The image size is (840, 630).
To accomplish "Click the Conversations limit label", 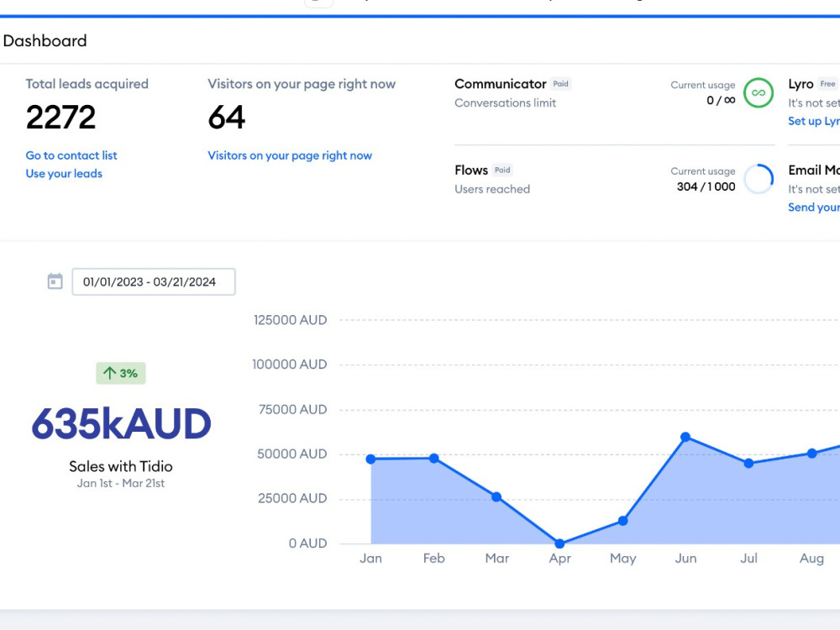I will pos(505,102).
